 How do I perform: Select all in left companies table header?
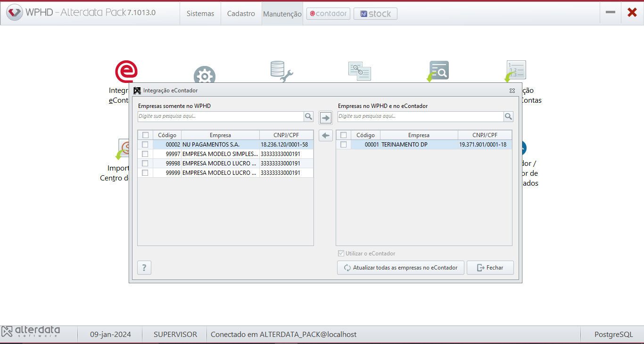click(x=146, y=135)
